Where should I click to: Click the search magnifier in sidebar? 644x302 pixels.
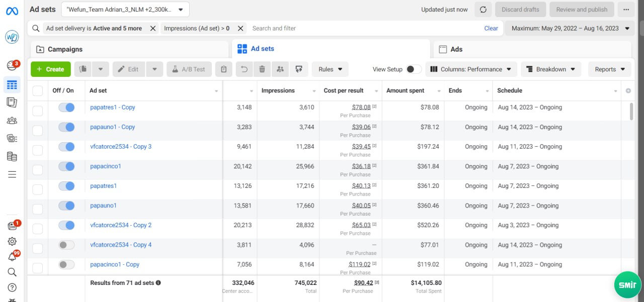tap(12, 272)
